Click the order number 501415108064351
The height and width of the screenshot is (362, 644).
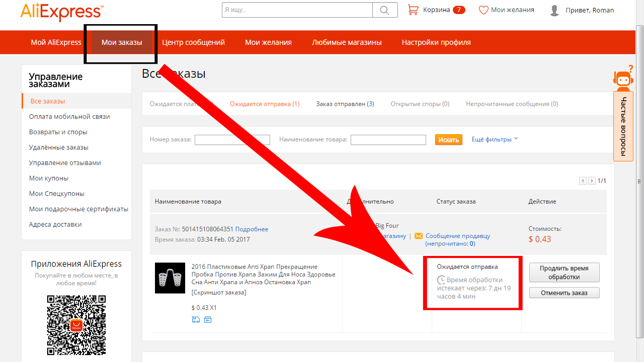[x=207, y=229]
